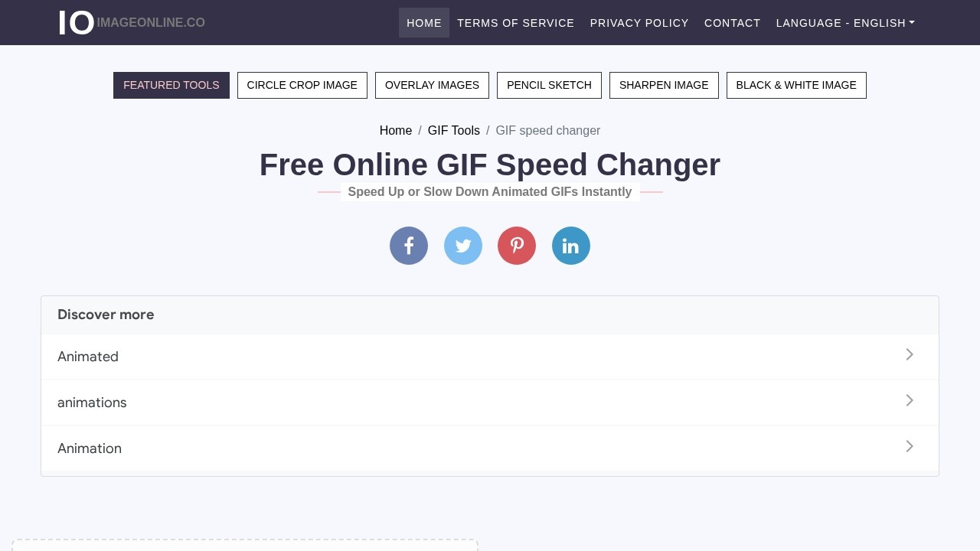Expand the animations row chevron
Screen dimensions: 980x551
910,401
